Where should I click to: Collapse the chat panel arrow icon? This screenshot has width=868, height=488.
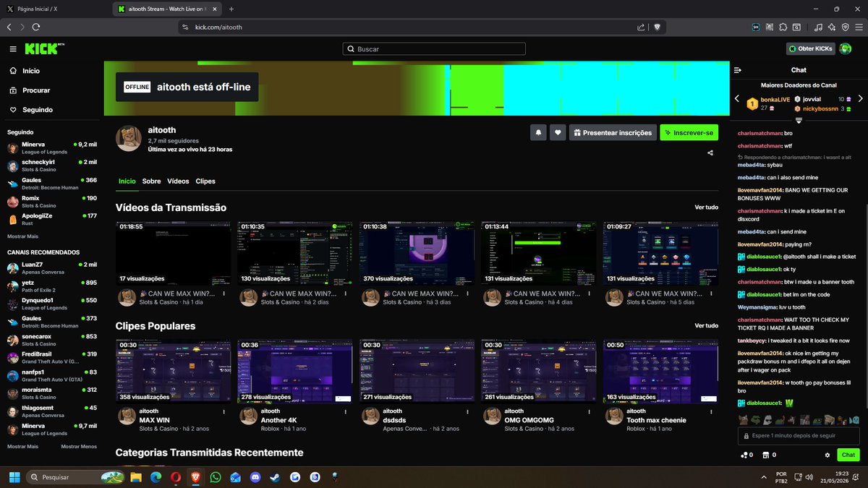pyautogui.click(x=738, y=70)
